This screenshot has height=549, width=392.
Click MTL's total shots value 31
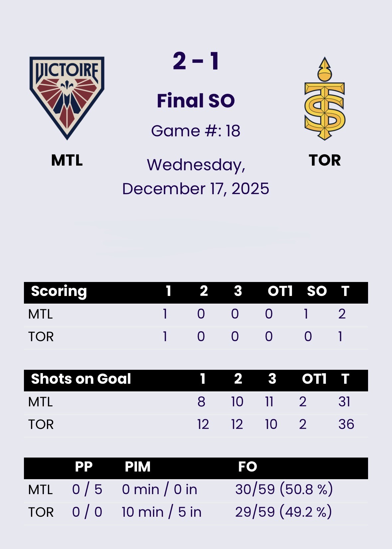tap(344, 402)
